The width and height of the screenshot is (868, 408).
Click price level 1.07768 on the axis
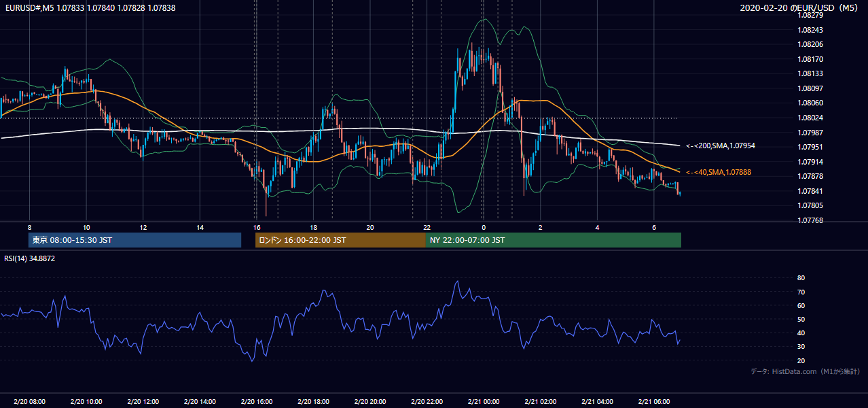point(810,220)
